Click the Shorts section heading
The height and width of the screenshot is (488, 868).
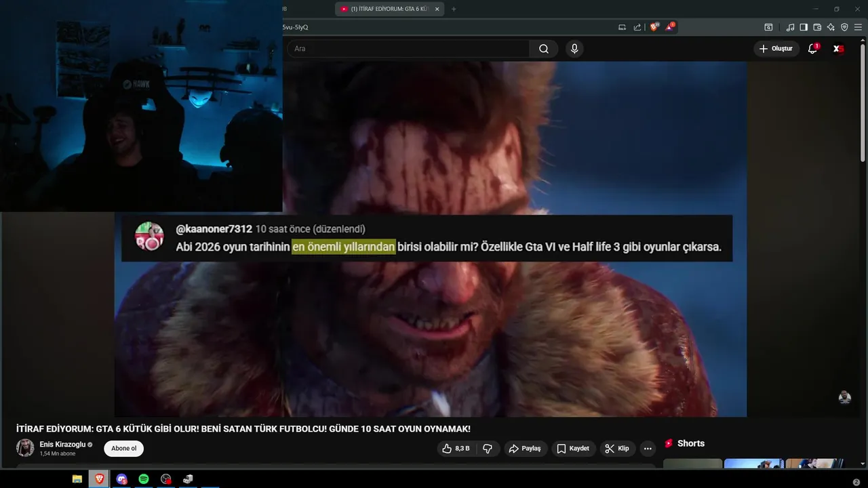point(690,443)
